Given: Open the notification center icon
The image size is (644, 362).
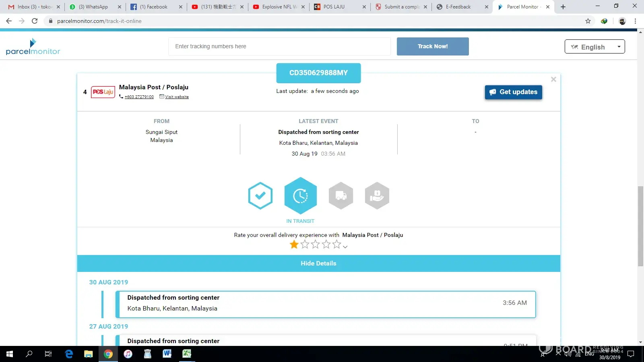Looking at the screenshot, I should (x=631, y=354).
